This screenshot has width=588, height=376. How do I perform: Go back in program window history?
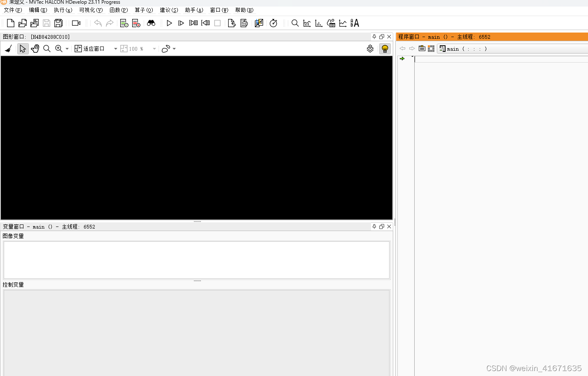[x=402, y=49]
